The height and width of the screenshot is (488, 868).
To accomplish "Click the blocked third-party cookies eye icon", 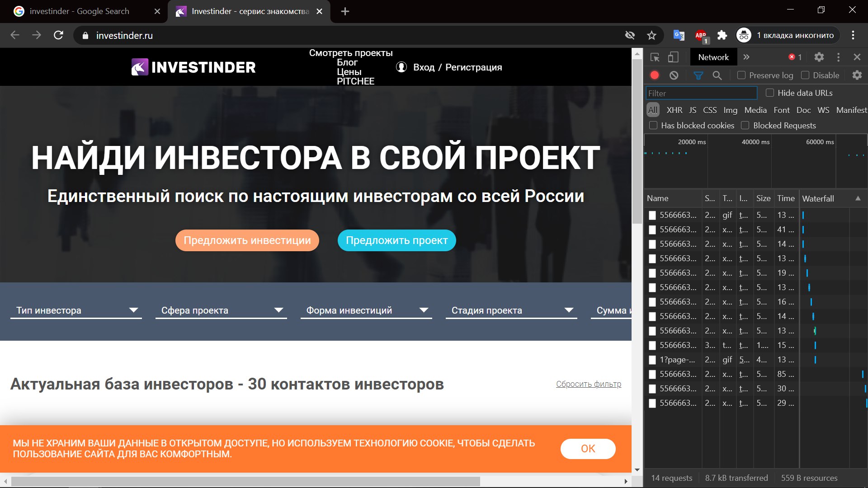I will tap(630, 35).
